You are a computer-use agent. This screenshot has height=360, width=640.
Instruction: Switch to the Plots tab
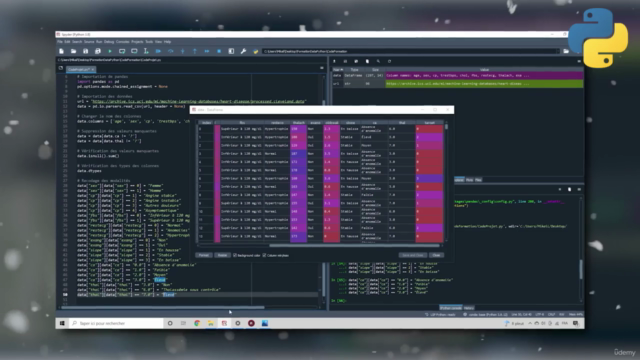click(x=469, y=180)
